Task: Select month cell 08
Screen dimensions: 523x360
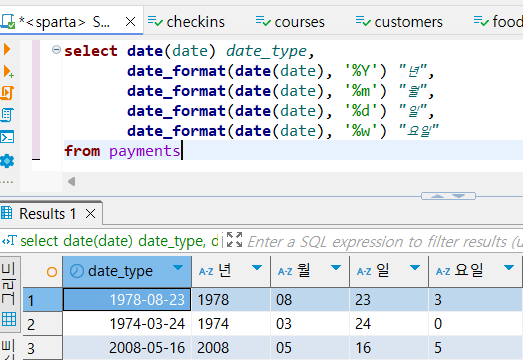Action: [310, 300]
